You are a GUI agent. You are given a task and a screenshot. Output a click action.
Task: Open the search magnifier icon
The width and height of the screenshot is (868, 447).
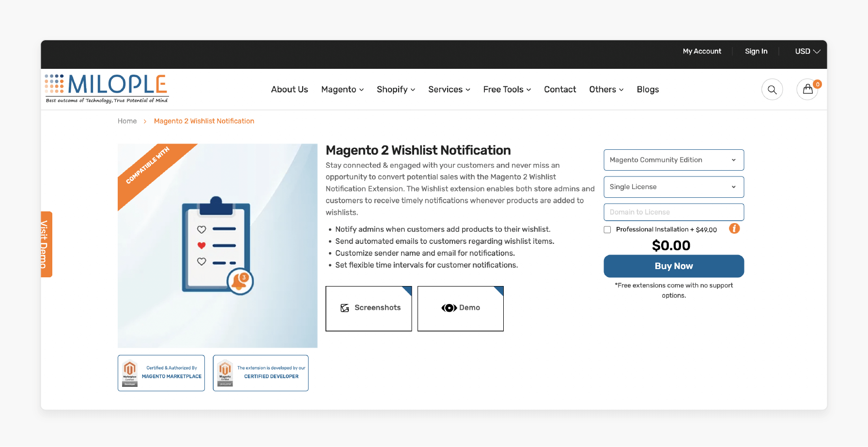click(772, 90)
